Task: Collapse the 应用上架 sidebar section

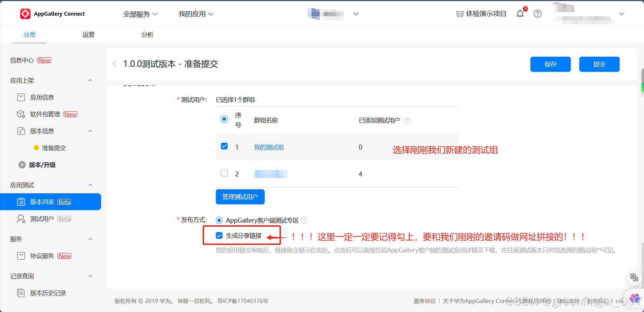Action: click(90, 80)
